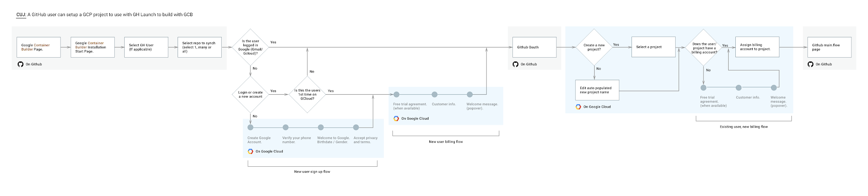Click 'No' label below 'Is the user logged in' diamond
This screenshot has height=196, width=868.
[255, 68]
